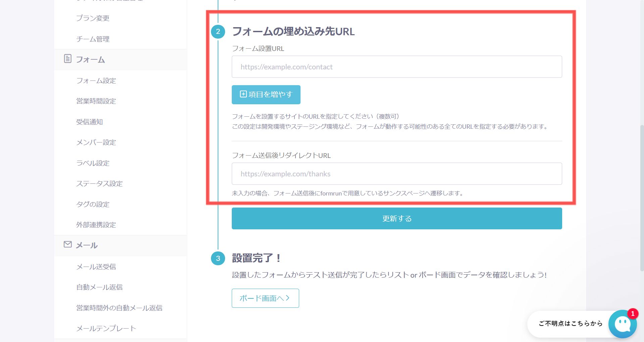Click the ご不明点はこちらから help label
Image resolution: width=644 pixels, height=342 pixels.
tap(570, 324)
